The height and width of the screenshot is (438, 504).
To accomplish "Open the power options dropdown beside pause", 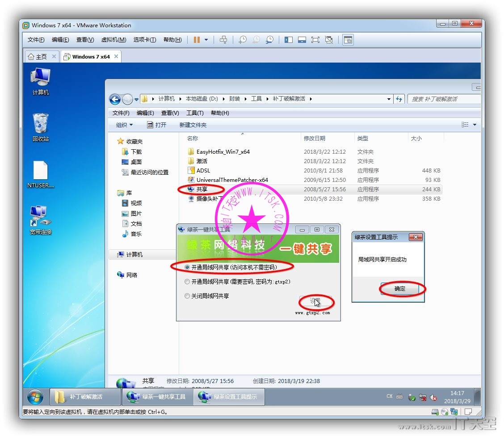I will 206,40.
